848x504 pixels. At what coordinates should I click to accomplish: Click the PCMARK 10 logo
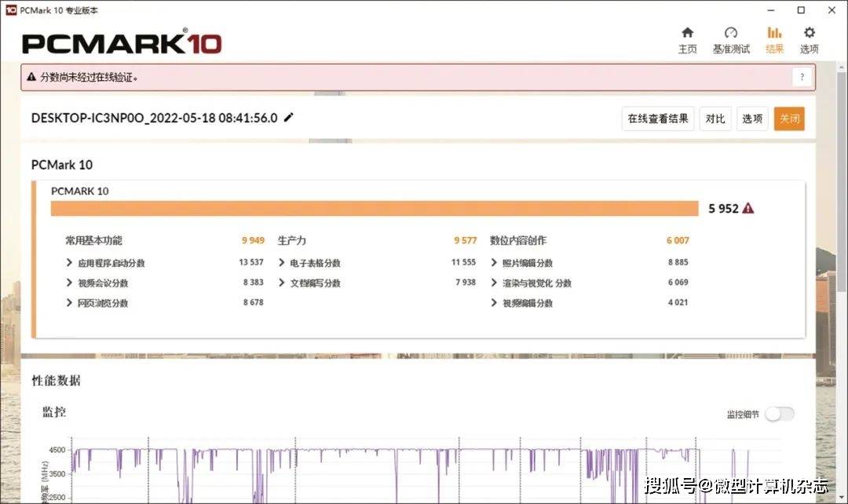tap(122, 42)
